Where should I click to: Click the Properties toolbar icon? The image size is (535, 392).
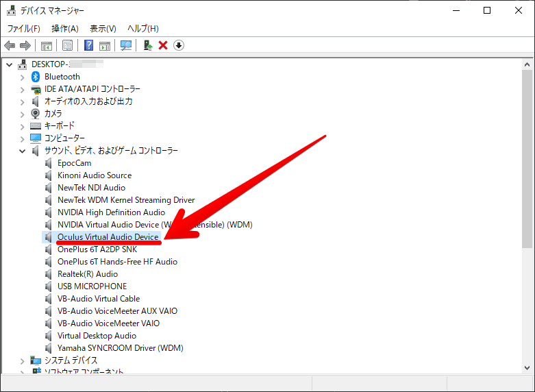coord(67,45)
